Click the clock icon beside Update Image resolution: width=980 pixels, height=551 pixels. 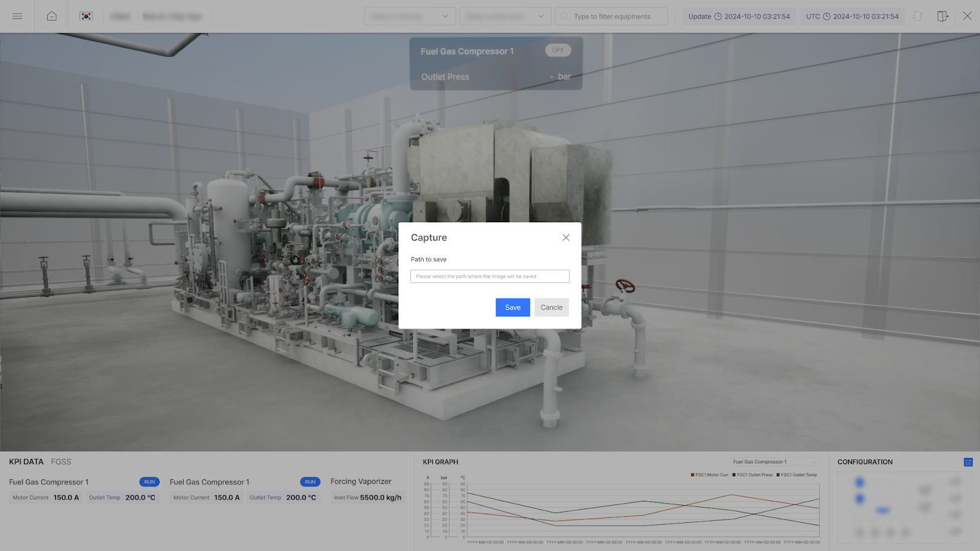(x=718, y=17)
